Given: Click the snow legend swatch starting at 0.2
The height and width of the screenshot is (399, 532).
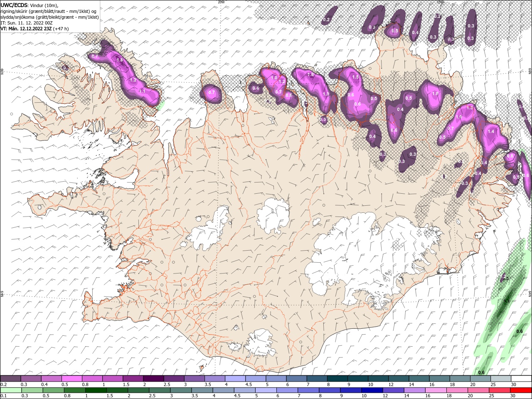Looking at the screenshot, I should pyautogui.click(x=10, y=378).
